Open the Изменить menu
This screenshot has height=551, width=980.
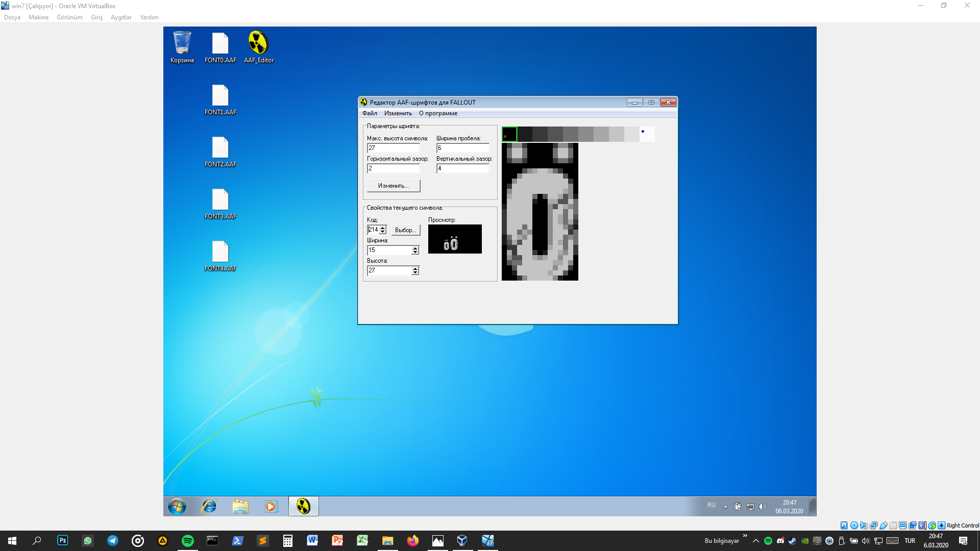click(x=398, y=113)
